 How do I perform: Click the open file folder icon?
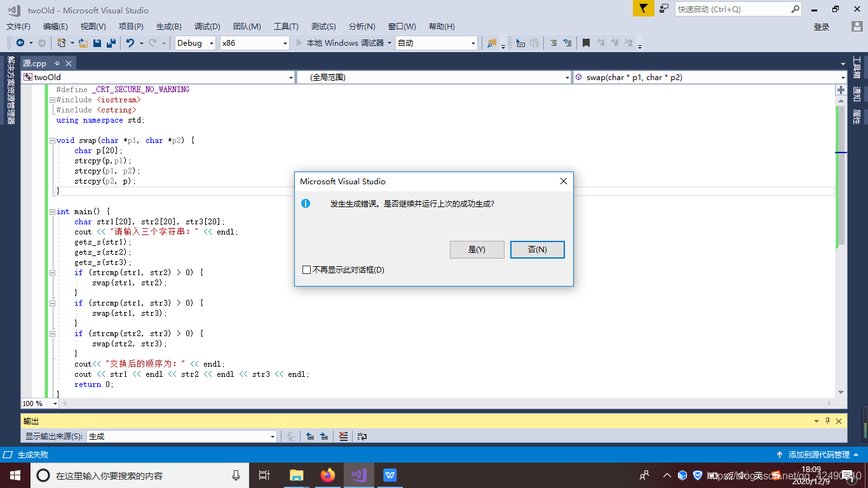click(x=83, y=43)
